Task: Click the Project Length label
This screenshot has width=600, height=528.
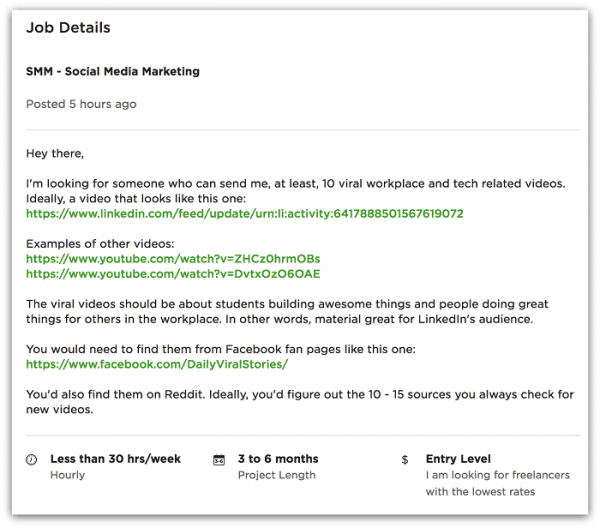Action: click(277, 475)
